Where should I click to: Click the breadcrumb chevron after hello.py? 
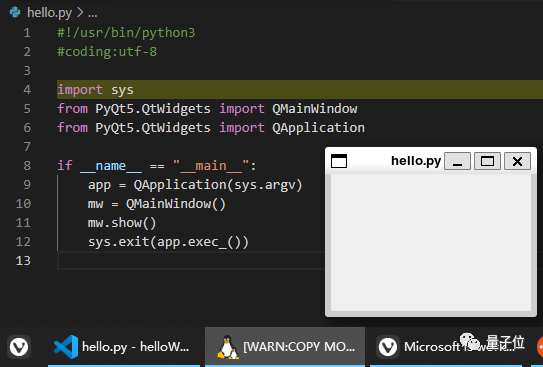[x=80, y=13]
